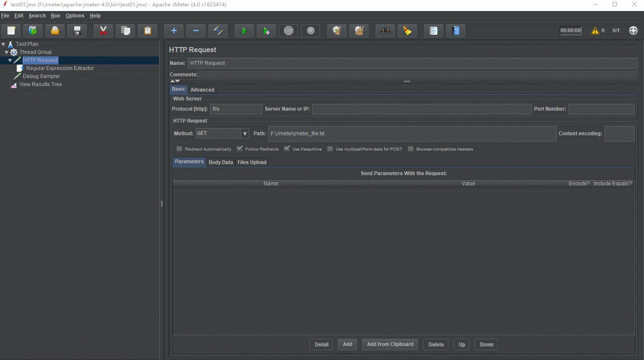Open the File menu
The height and width of the screenshot is (360, 644).
[5, 16]
